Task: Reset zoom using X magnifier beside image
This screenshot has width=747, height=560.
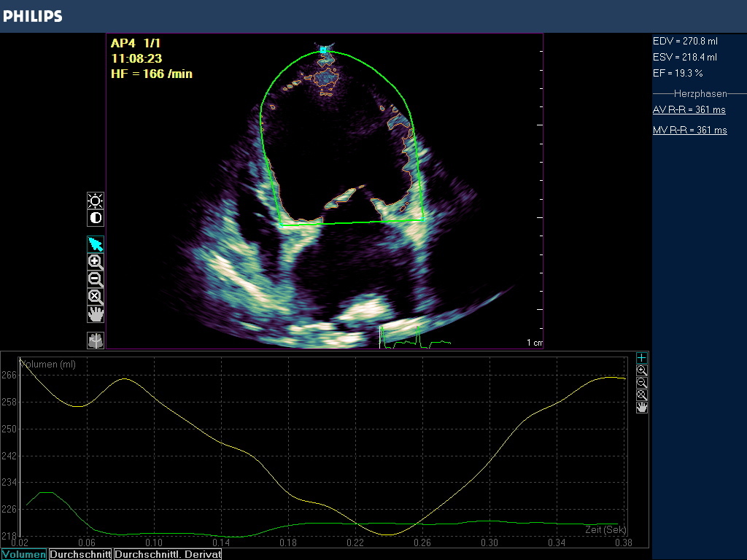Action: (x=96, y=296)
